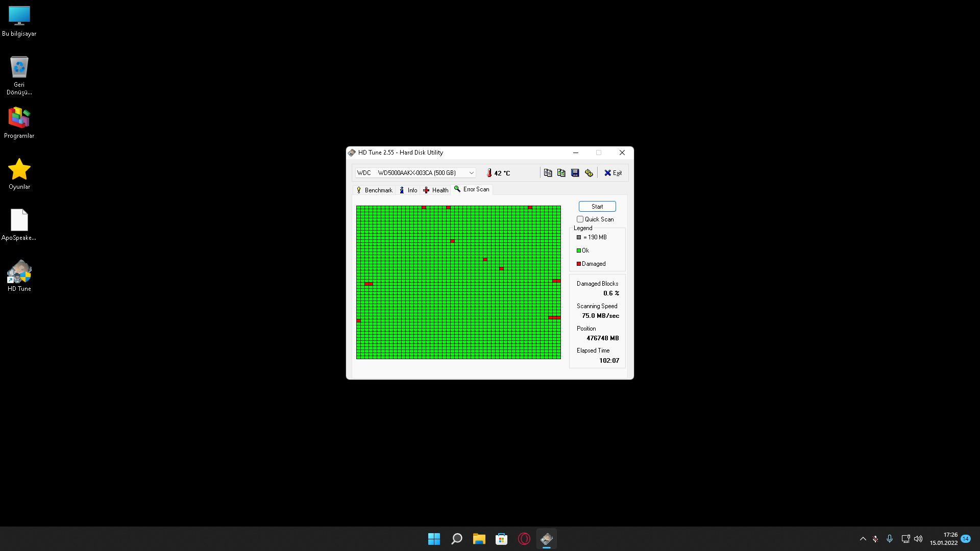The width and height of the screenshot is (980, 551).
Task: Show hidden system tray icons chevron
Action: (x=863, y=539)
